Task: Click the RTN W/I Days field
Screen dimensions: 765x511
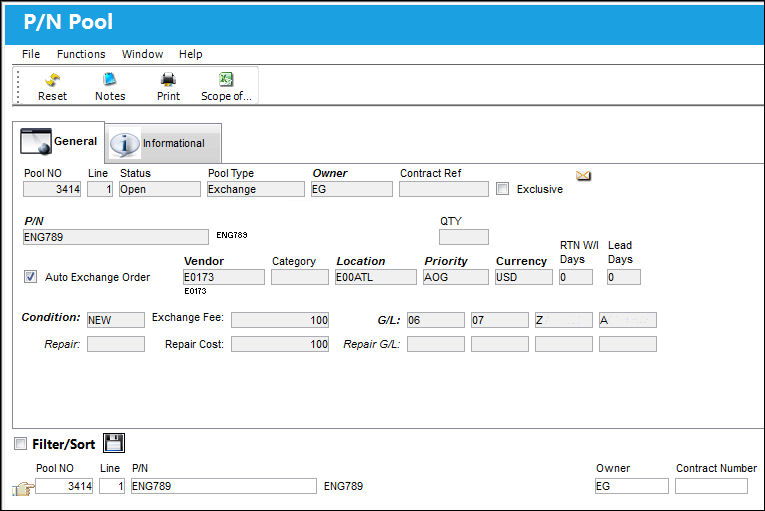Action: (x=576, y=277)
